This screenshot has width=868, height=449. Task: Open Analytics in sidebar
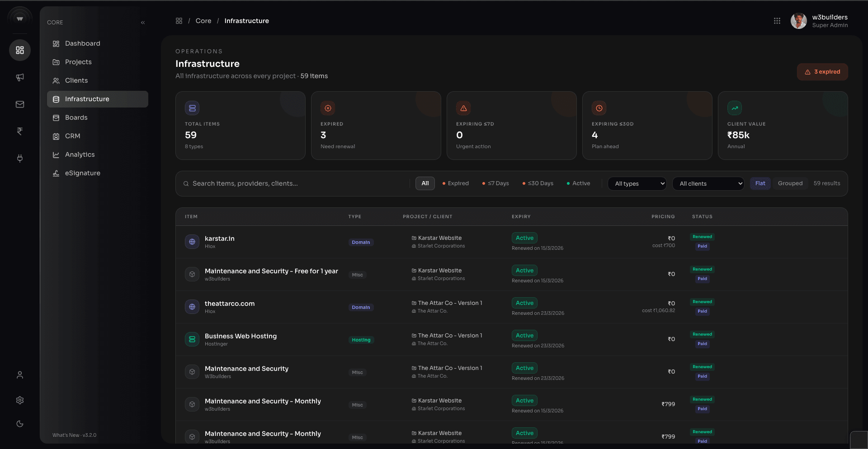[x=98, y=154]
